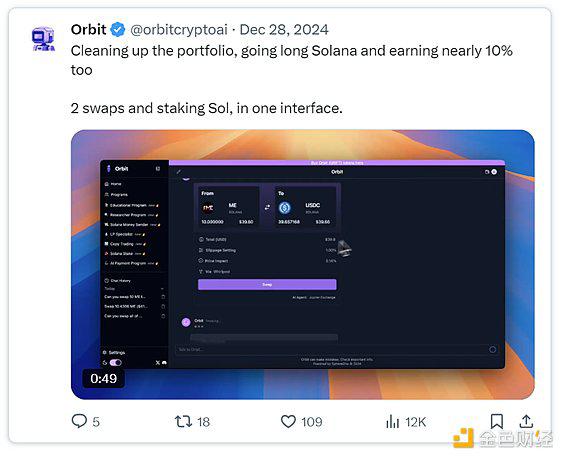Bookmark this tweet
Viewport: 564px width, 459px height.
[x=497, y=421]
